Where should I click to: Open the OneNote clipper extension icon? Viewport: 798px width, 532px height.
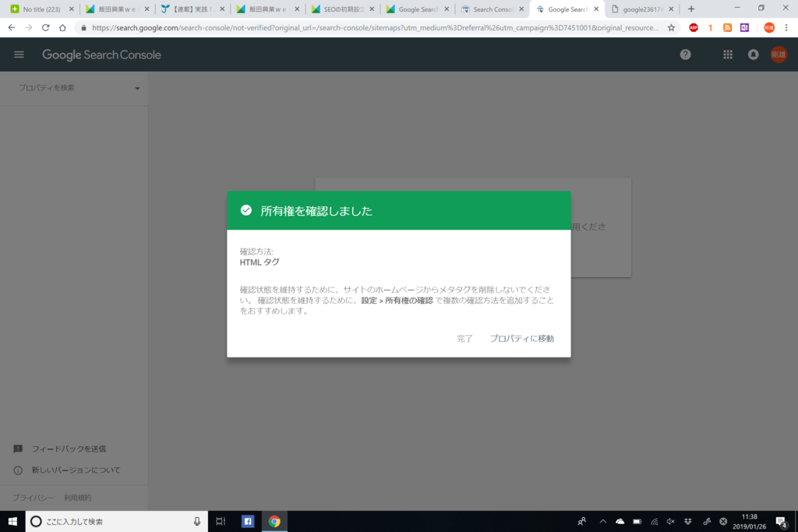tap(744, 27)
